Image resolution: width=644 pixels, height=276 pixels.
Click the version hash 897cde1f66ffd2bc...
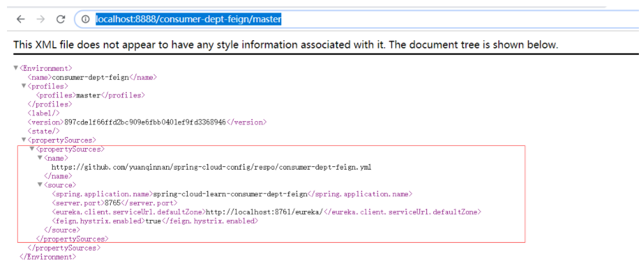tap(145, 122)
